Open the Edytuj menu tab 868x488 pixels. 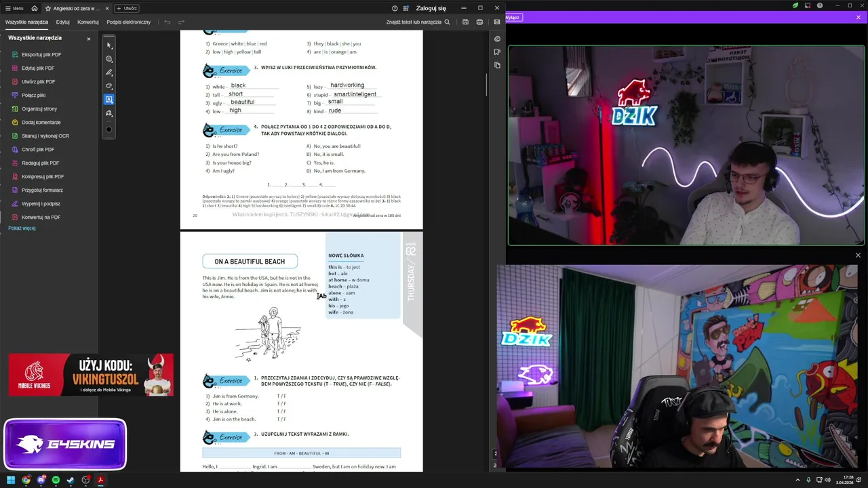click(x=63, y=22)
